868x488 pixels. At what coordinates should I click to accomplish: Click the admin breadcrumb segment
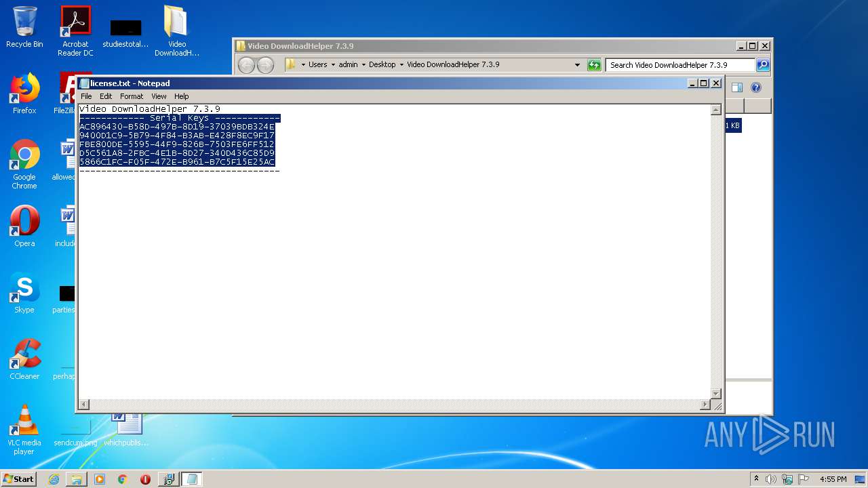point(349,65)
